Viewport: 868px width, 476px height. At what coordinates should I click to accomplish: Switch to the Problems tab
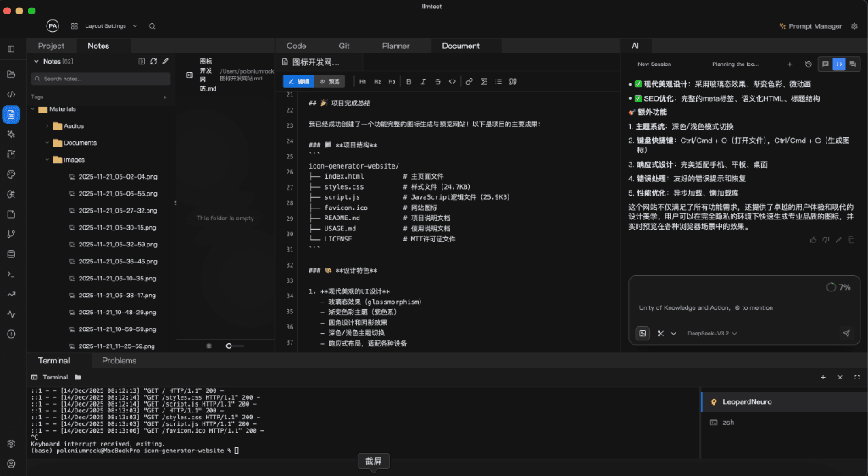119,361
